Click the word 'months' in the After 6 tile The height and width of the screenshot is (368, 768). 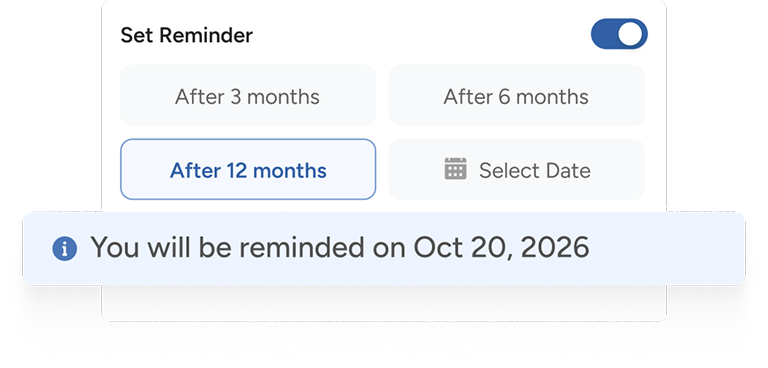click(x=552, y=97)
